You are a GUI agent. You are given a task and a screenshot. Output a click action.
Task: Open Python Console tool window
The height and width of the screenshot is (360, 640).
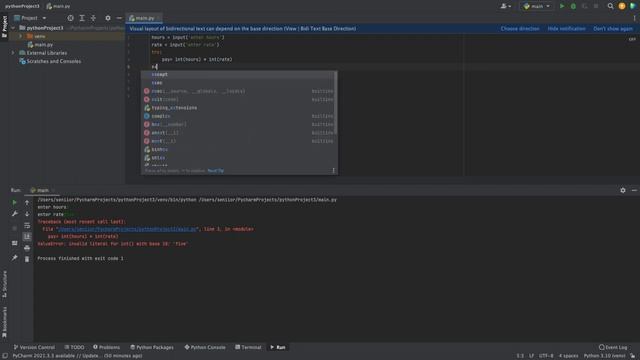coord(204,347)
